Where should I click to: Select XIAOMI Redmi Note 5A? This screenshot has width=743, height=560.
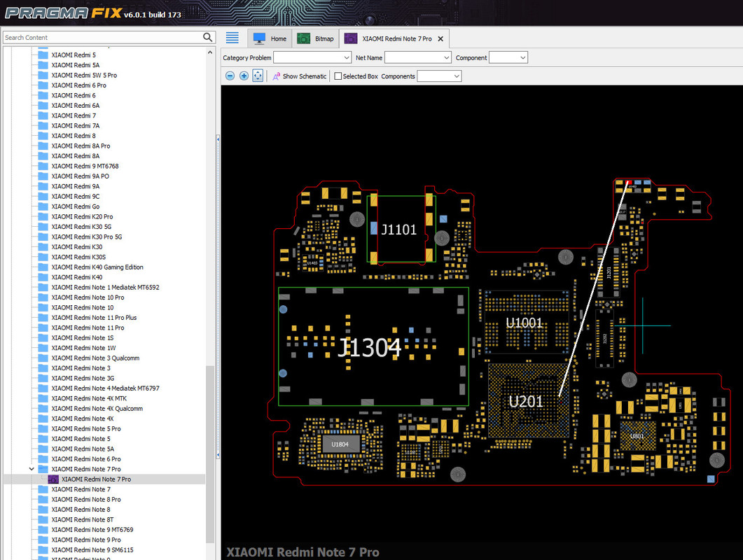(x=83, y=449)
